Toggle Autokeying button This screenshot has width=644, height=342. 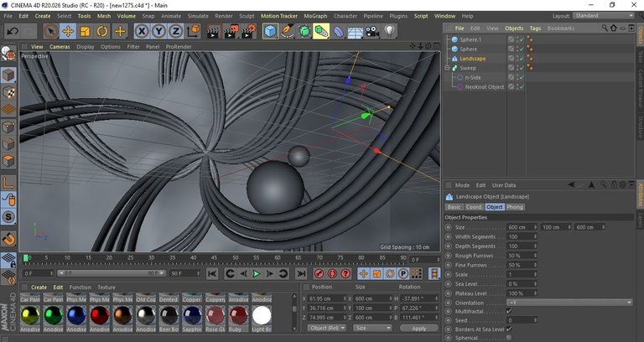click(333, 273)
